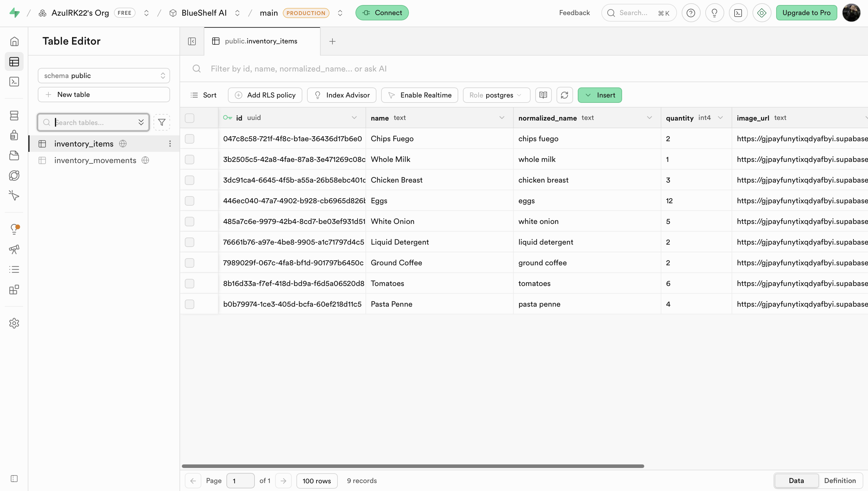Open the table sort options chevron in search
The height and width of the screenshot is (491, 868).
141,122
